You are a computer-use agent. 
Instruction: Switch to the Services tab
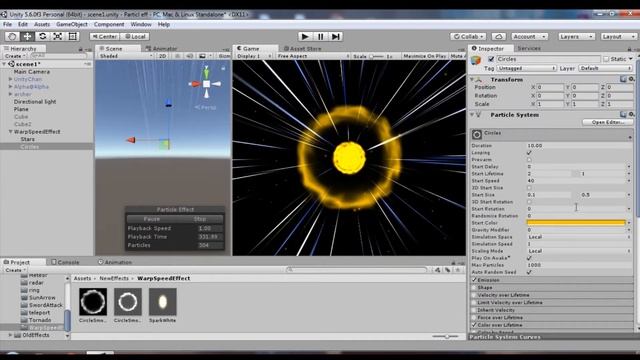529,48
